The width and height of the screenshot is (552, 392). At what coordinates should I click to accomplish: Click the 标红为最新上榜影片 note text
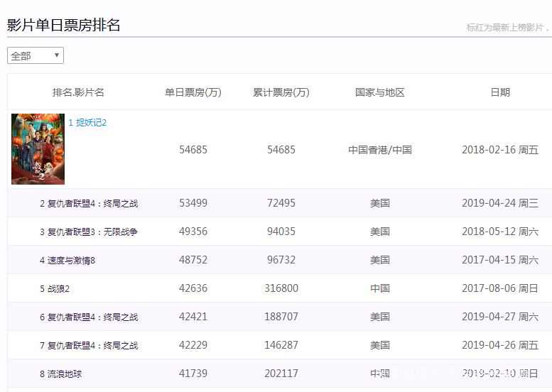(507, 28)
